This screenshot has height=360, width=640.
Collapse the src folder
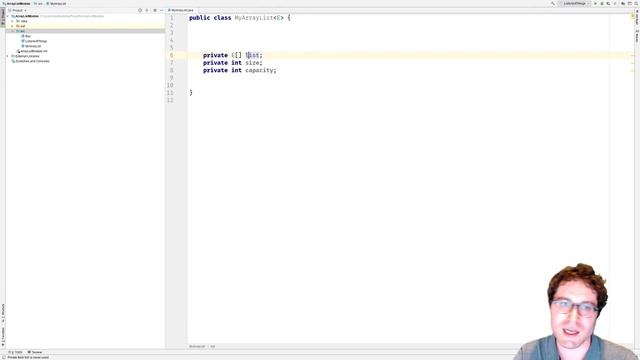[x=12, y=31]
